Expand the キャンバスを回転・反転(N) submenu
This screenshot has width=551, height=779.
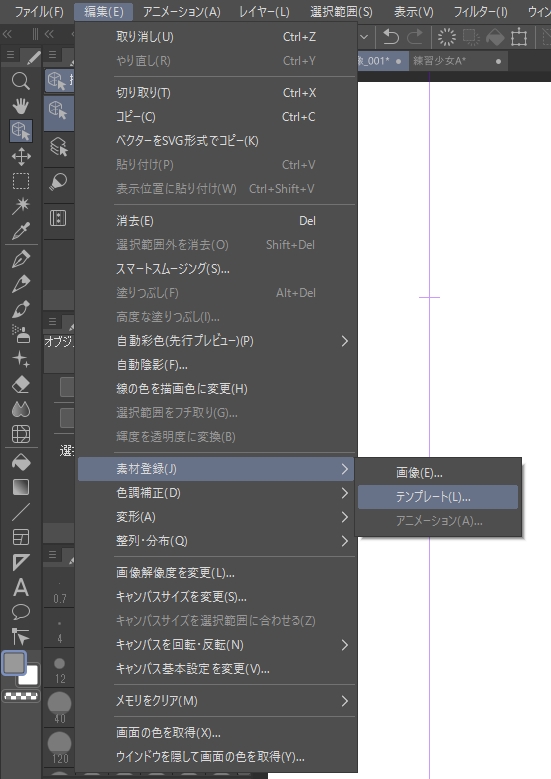click(x=216, y=645)
